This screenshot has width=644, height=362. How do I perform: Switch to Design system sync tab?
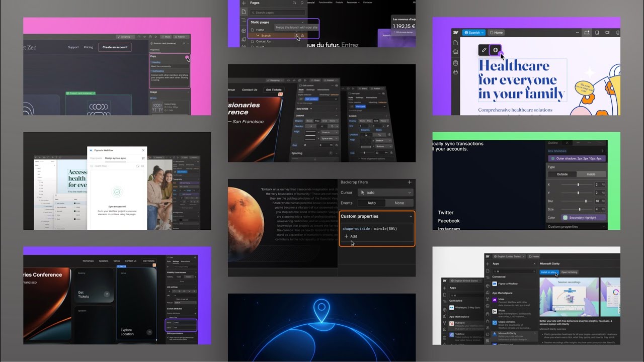coord(115,158)
